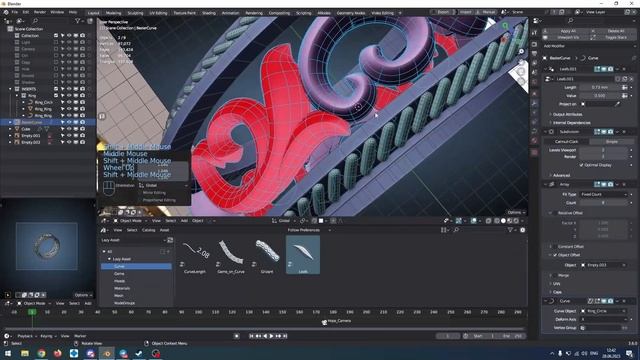640x360 pixels.
Task: Toggle exclude checkbox for Collection row
Action: pyautogui.click(x=56, y=36)
